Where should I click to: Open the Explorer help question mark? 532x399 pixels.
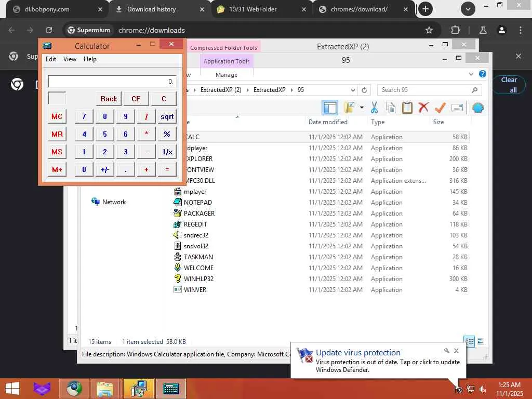coord(482,74)
